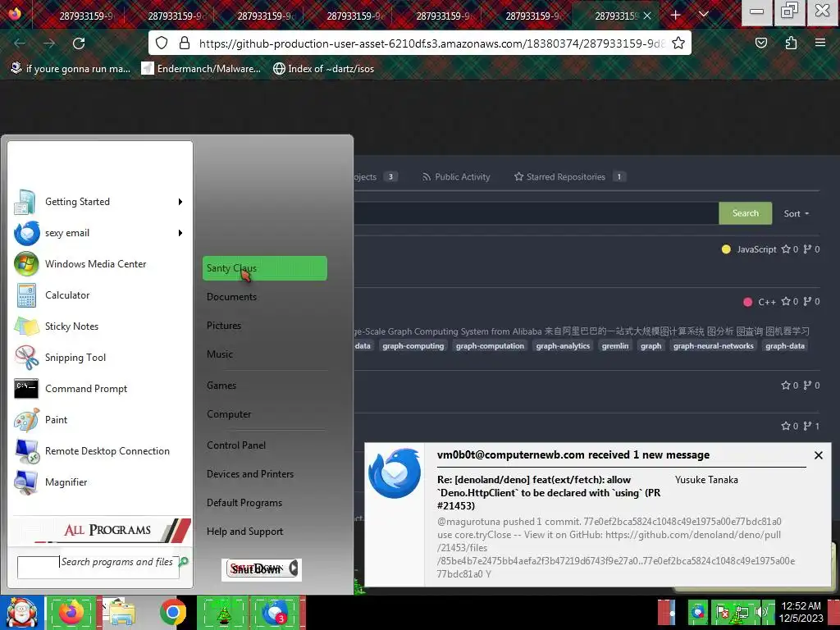This screenshot has width=840, height=630.
Task: Open Santy Claus user folder
Action: 265,268
